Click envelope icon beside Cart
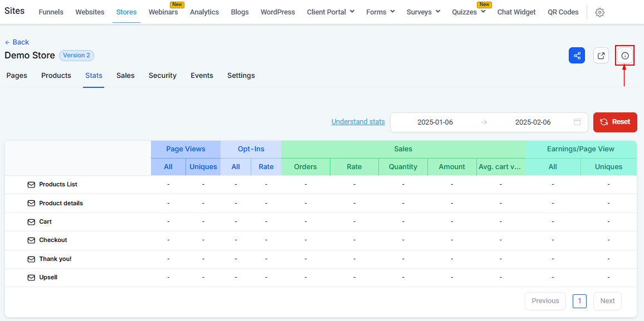 click(31, 222)
